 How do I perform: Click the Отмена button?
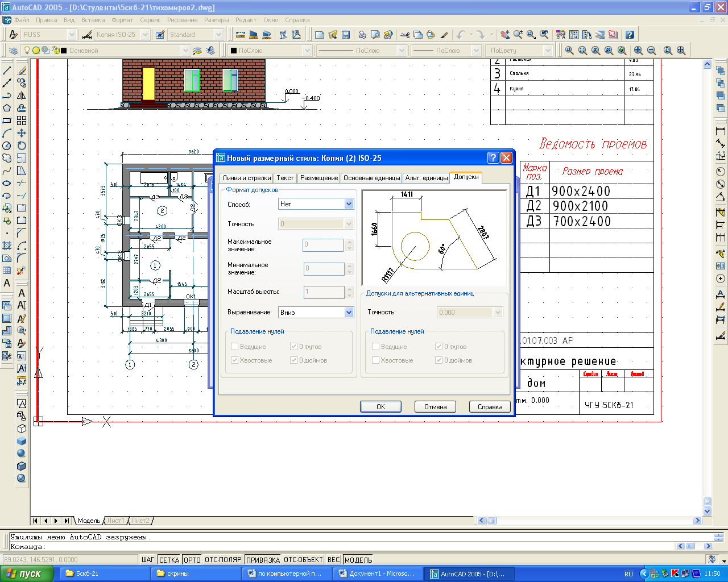point(435,407)
